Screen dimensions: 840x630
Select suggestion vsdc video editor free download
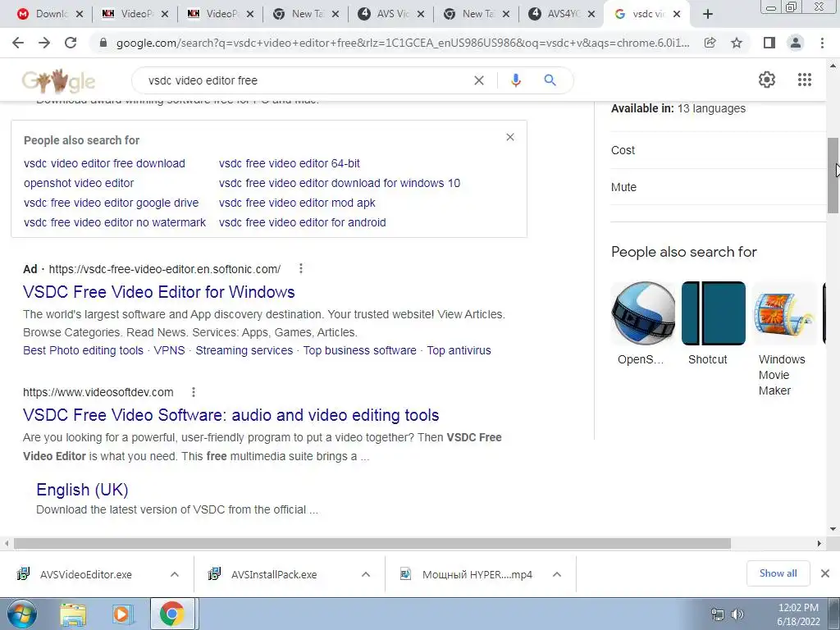tap(104, 163)
